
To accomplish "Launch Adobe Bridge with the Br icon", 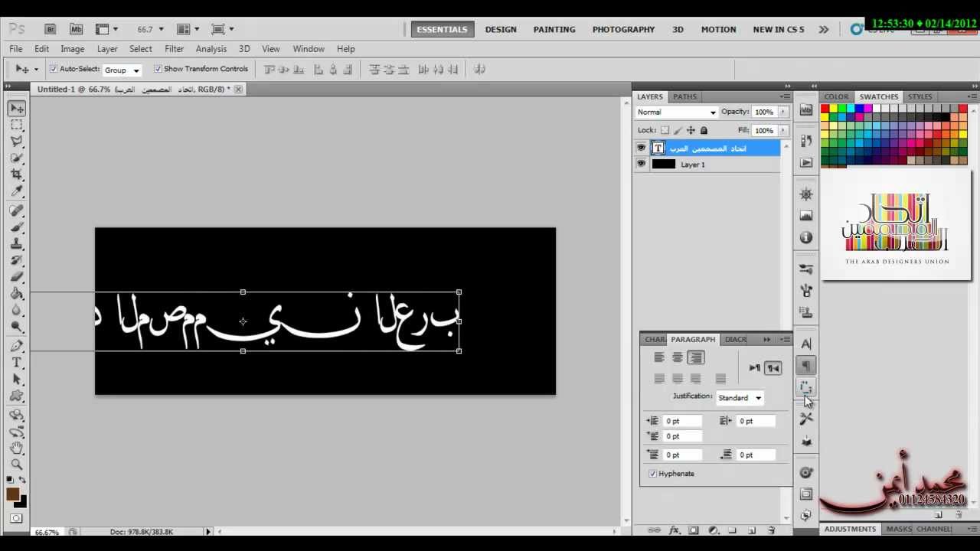I will [x=51, y=29].
